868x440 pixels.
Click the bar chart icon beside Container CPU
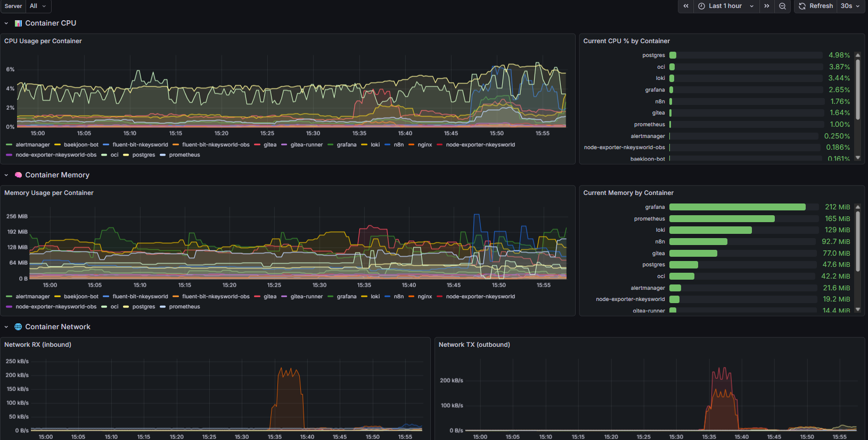18,23
